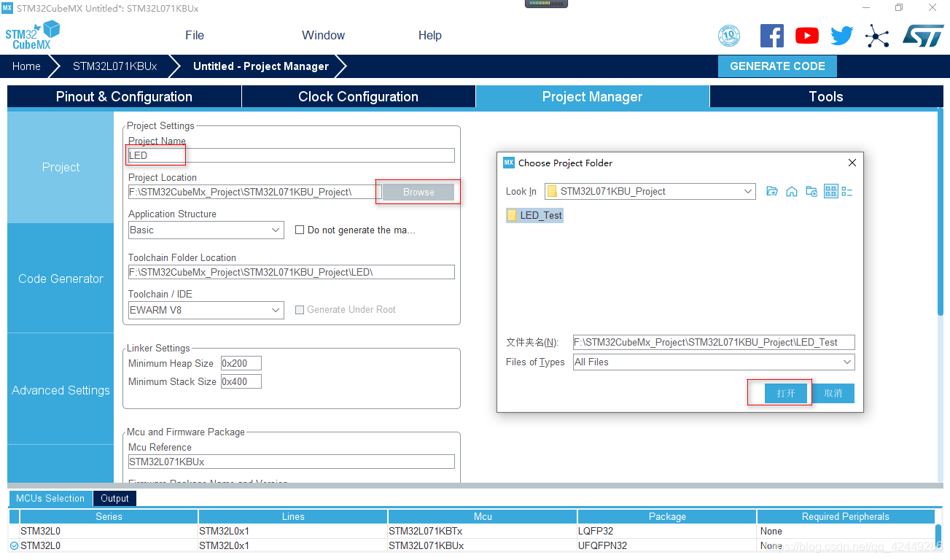Click the STM32CubeMX logo
This screenshot has height=560, width=950.
coord(32,35)
